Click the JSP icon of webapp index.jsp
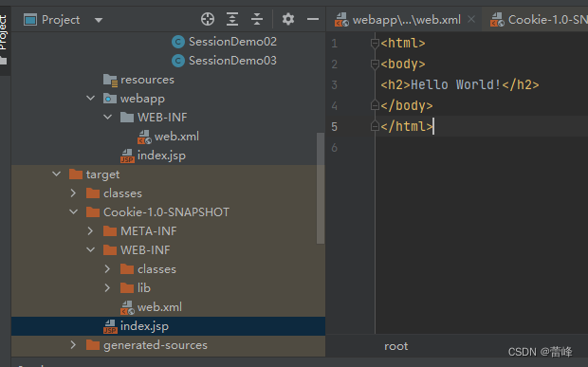Screen dimensions: 588x367 pos(127,156)
